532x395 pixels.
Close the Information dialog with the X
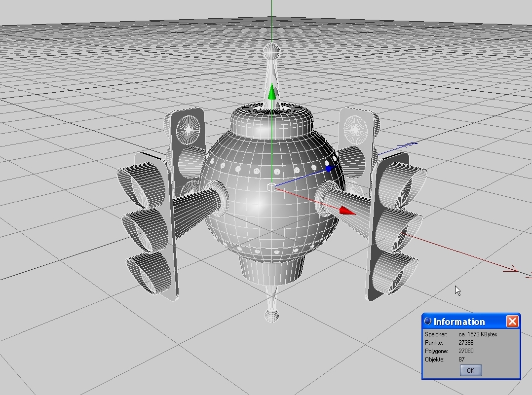coord(512,322)
